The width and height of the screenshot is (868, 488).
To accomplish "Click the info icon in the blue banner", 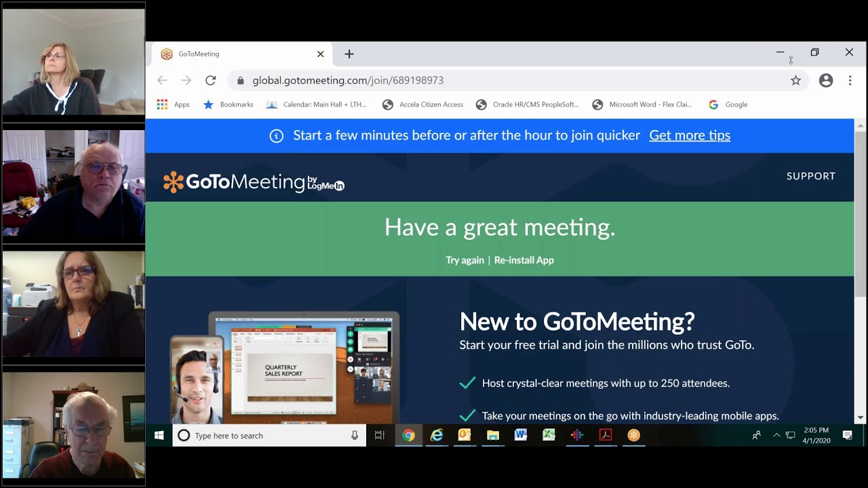I will click(x=277, y=136).
